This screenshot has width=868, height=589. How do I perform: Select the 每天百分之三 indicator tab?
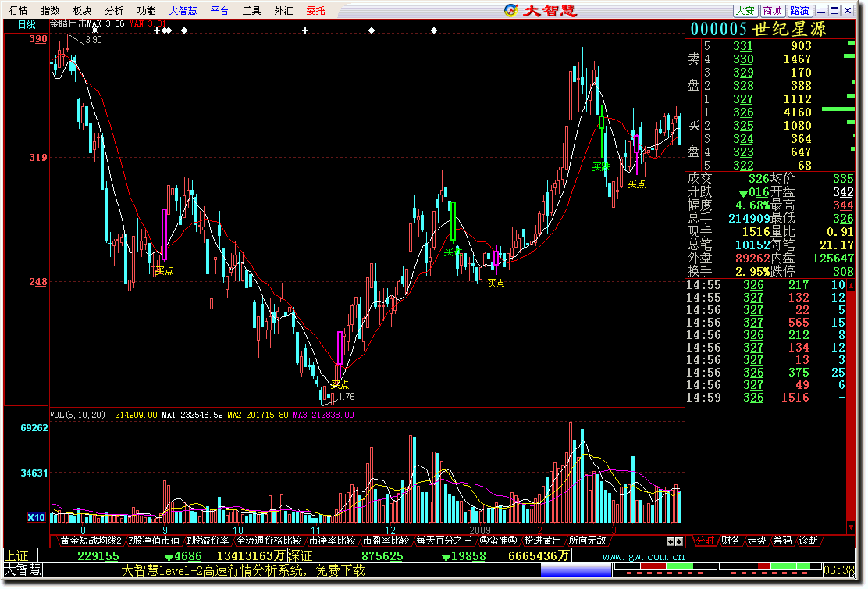(x=444, y=541)
